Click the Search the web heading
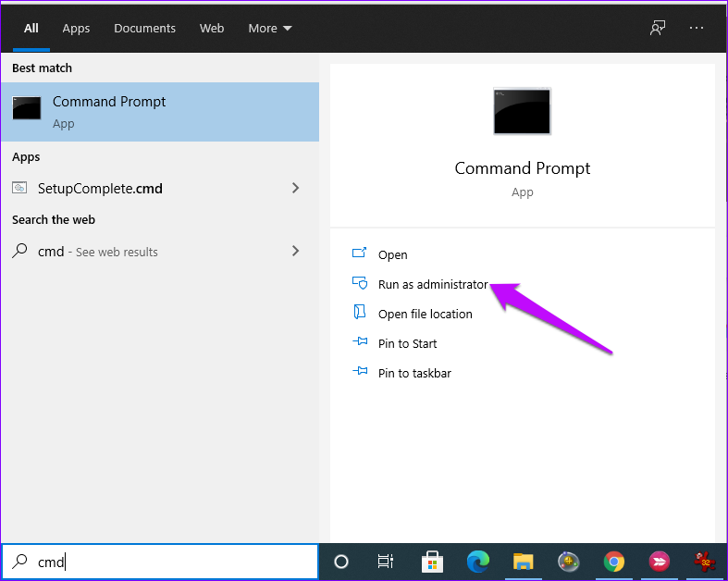 pos(54,219)
